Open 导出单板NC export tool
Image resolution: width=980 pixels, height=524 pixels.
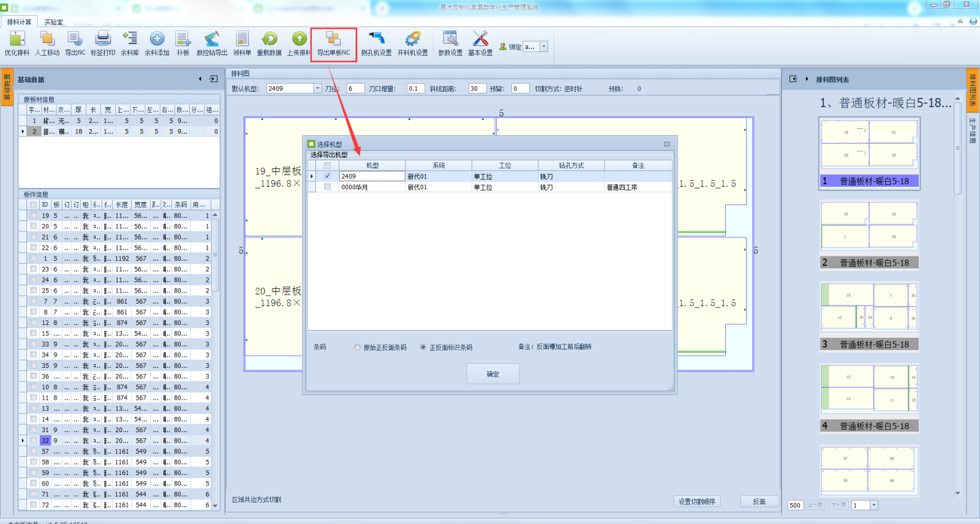[x=333, y=40]
